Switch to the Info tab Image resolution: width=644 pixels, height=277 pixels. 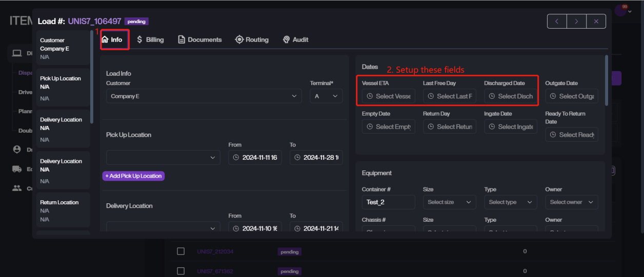(112, 39)
